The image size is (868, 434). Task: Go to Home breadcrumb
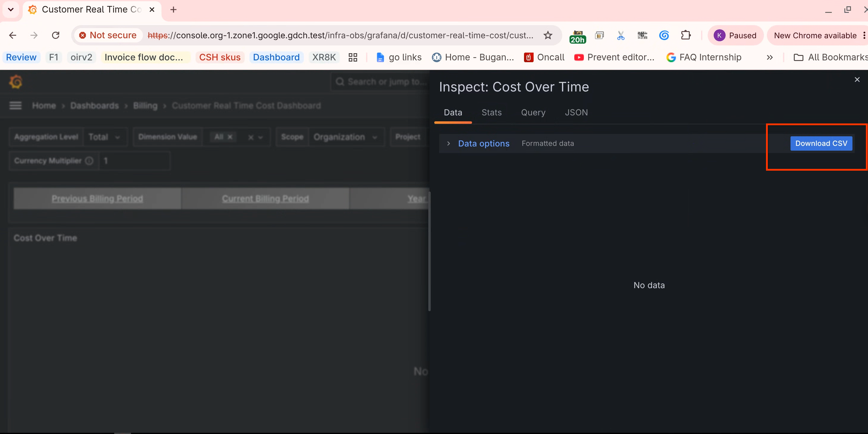pyautogui.click(x=44, y=106)
